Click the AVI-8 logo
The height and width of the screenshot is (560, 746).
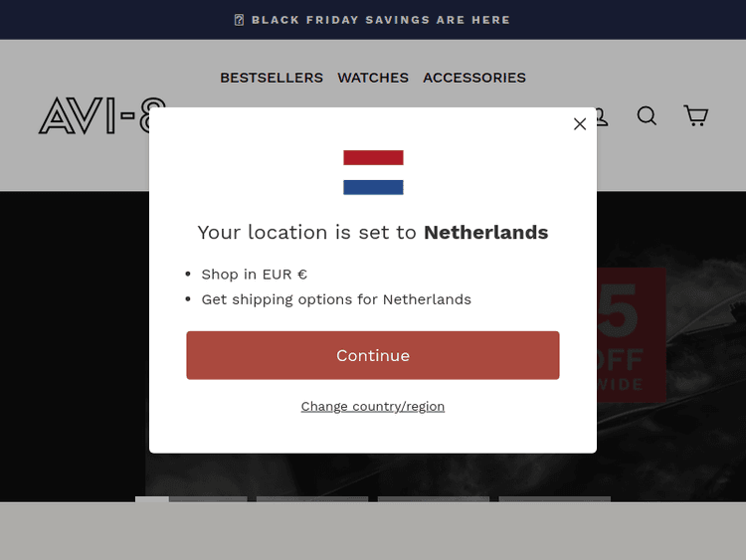(x=99, y=116)
